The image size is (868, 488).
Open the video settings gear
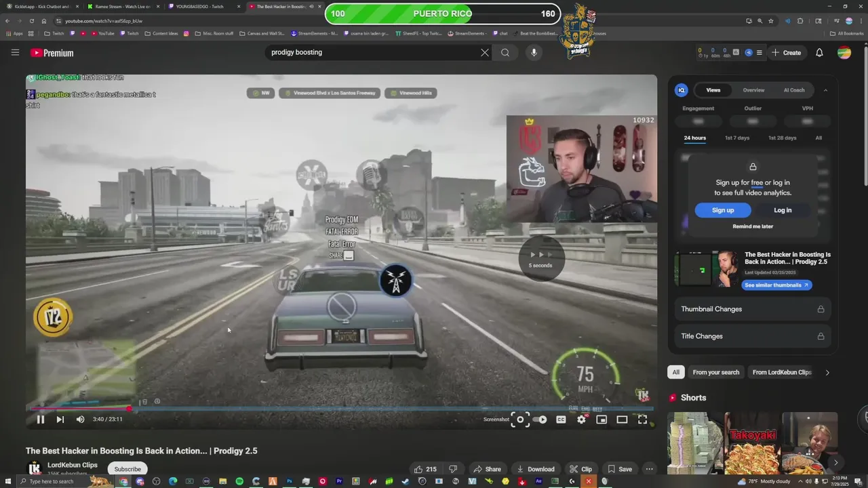coord(581,420)
